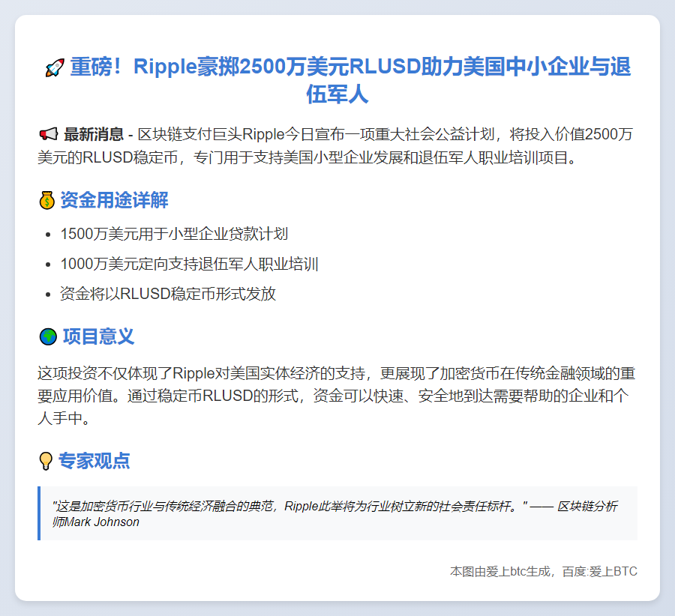Click the money bag icon before 资金用途详解
This screenshot has width=675, height=616.
46,200
